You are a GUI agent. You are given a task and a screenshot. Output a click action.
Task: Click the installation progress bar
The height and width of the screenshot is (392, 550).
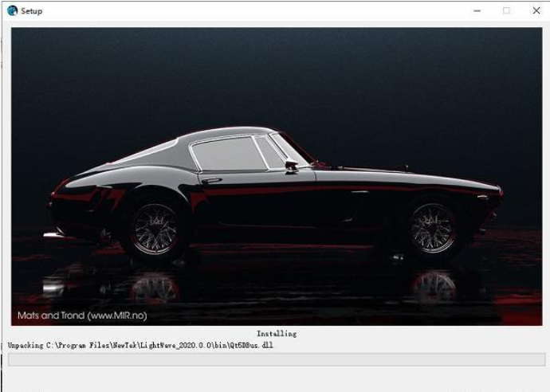click(277, 359)
